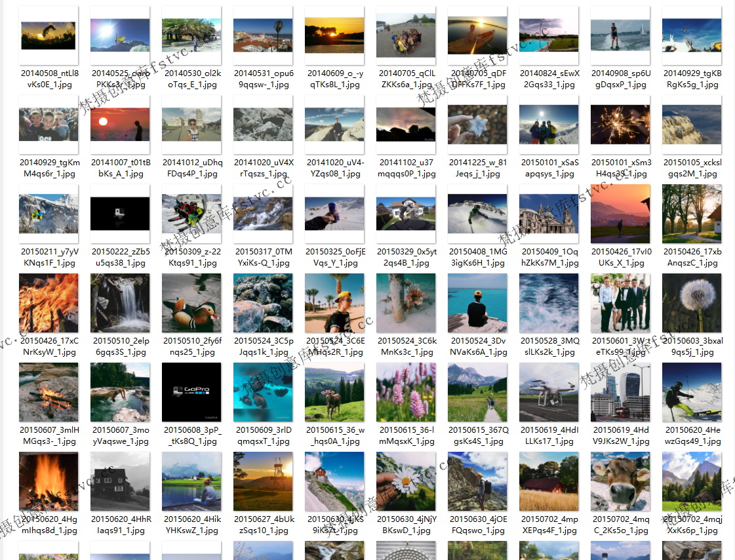This screenshot has width=735, height=560.
Task: Select the 20150702_4mpXEPqs4F_1.jpg barn in field
Action: click(x=549, y=482)
